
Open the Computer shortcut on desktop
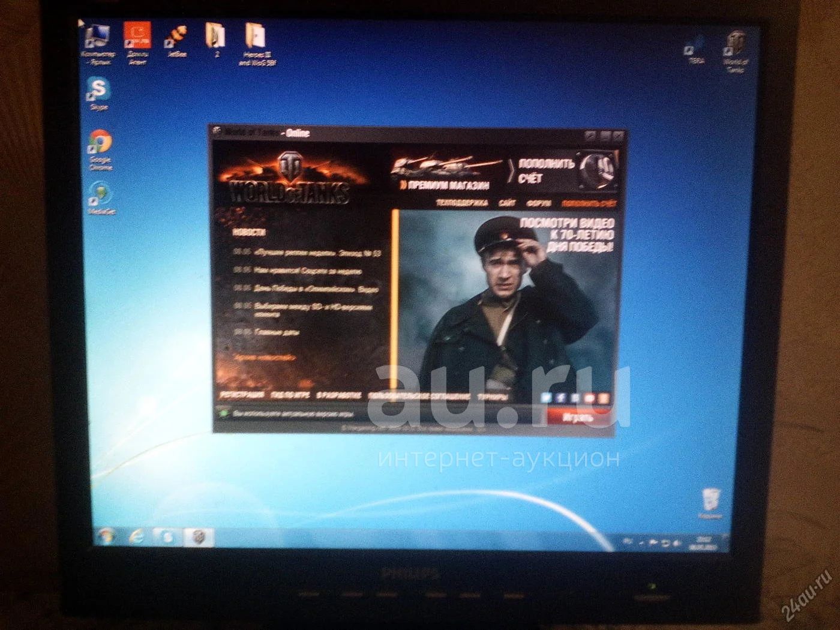point(97,44)
